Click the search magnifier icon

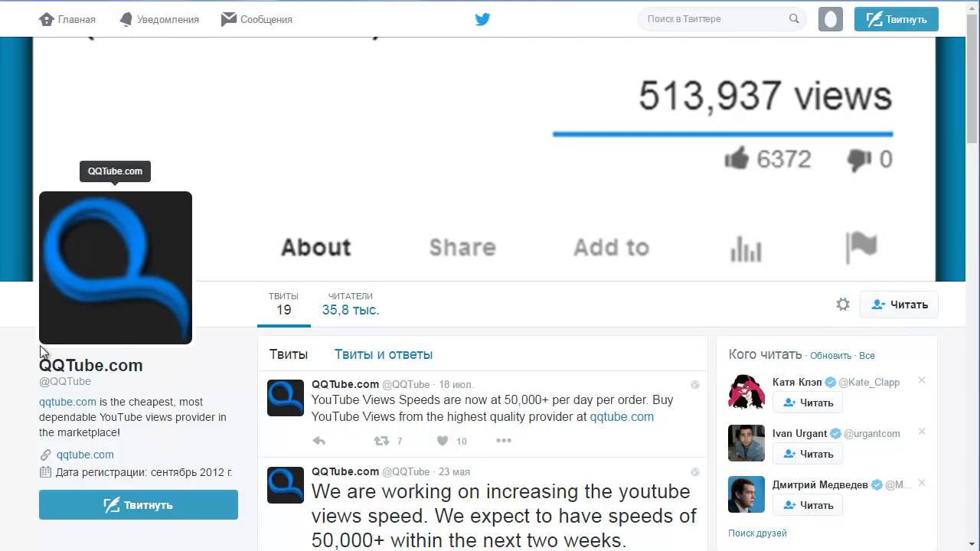click(x=794, y=19)
